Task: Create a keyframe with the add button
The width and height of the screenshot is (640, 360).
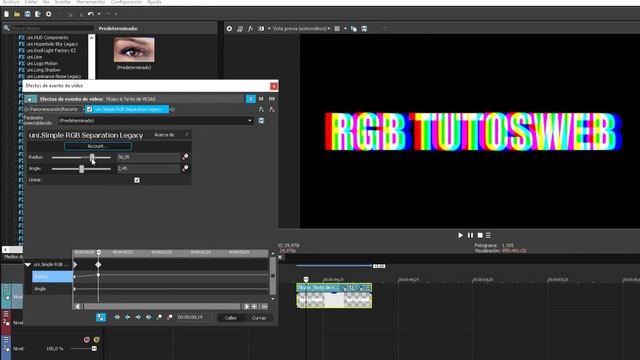Action: pyautogui.click(x=159, y=317)
